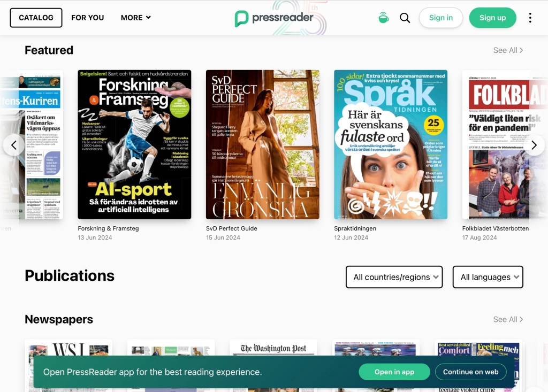The height and width of the screenshot is (392, 548).
Task: Click the green coffee cup hotspot icon
Action: [383, 18]
